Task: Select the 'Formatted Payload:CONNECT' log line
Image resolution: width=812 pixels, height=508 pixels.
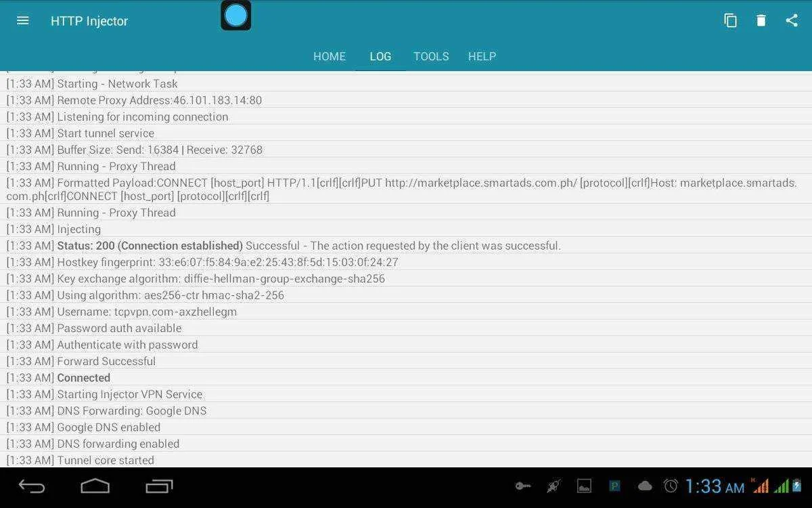Action: tap(406, 189)
